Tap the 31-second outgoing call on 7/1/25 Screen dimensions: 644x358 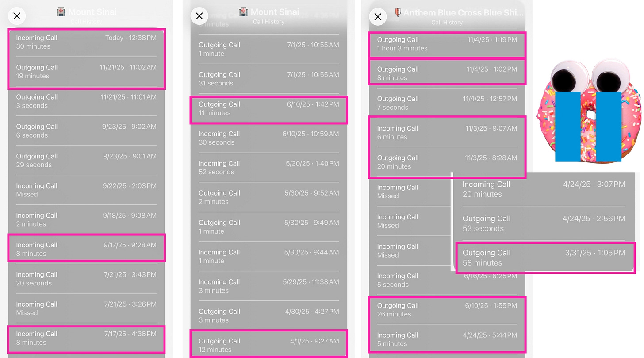tap(269, 79)
